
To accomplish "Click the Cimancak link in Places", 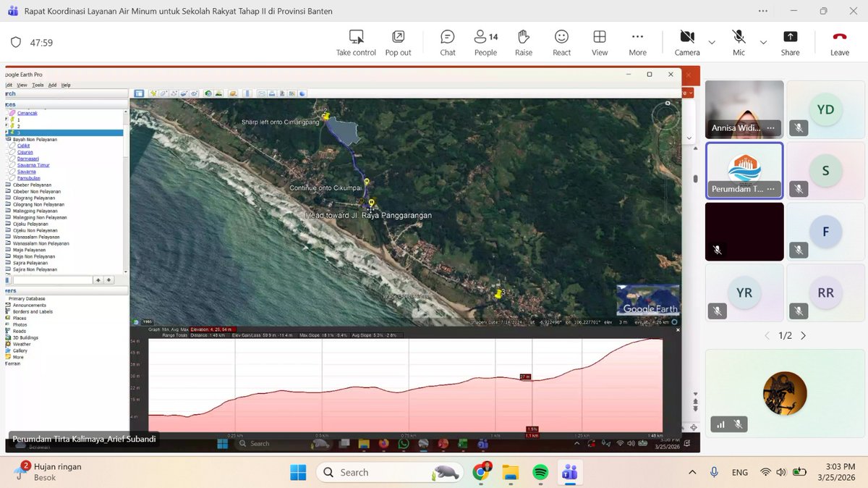I will click(27, 113).
